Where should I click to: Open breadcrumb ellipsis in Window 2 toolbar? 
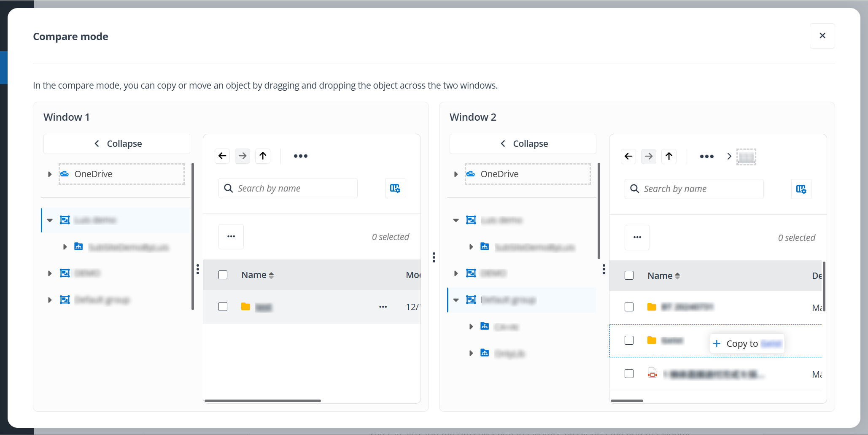pyautogui.click(x=706, y=157)
